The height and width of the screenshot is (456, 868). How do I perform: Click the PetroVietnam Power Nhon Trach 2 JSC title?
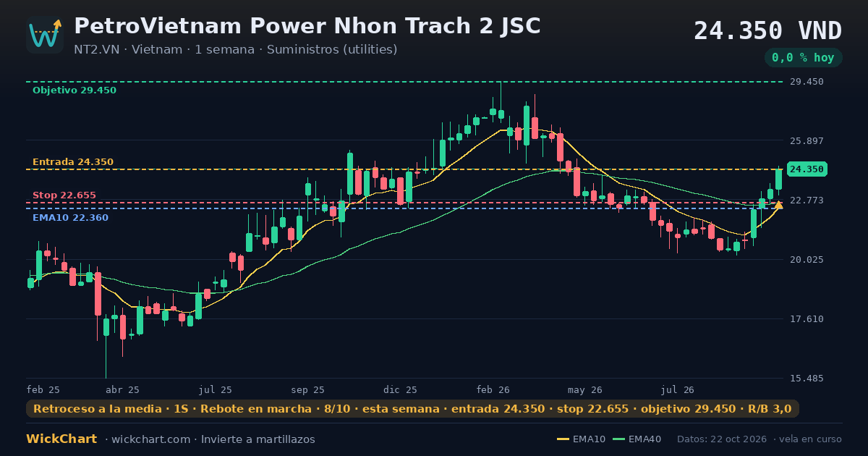[307, 26]
